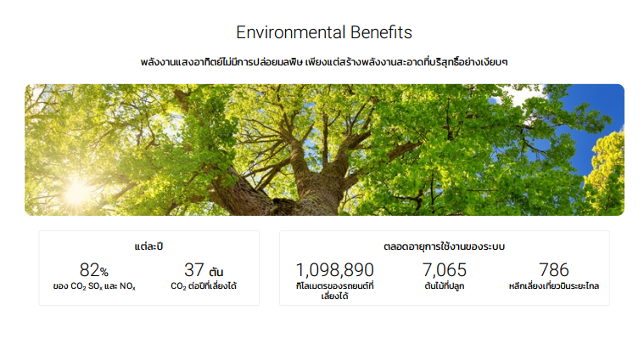Click the CO2 SOx NOx label under 82%

94,286
